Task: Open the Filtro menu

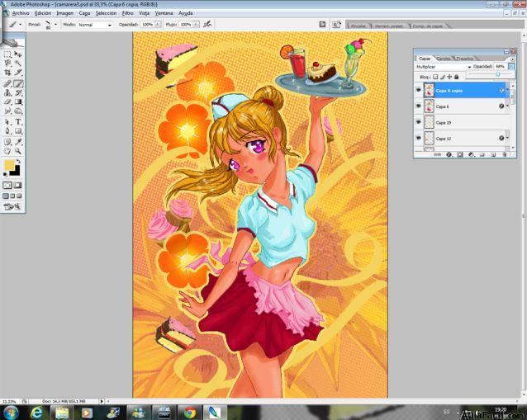Action: [127, 13]
